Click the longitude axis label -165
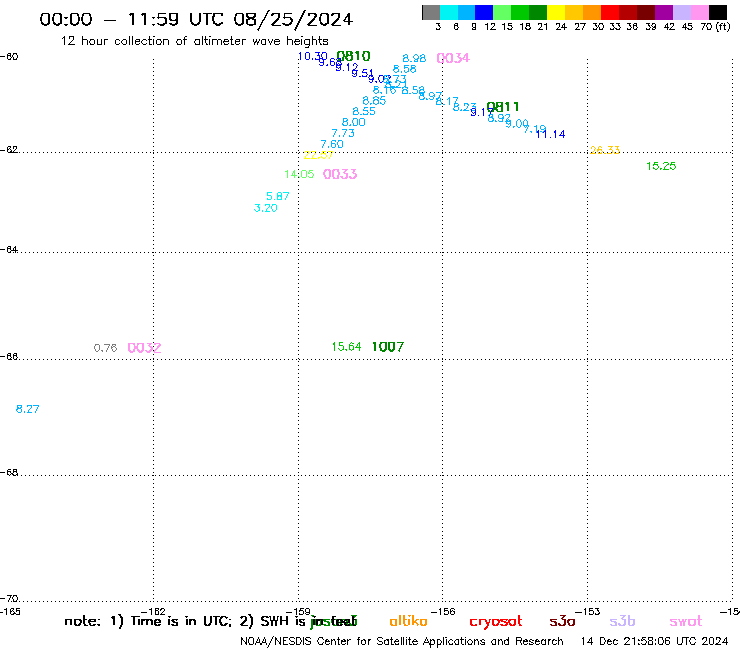 click(x=10, y=612)
